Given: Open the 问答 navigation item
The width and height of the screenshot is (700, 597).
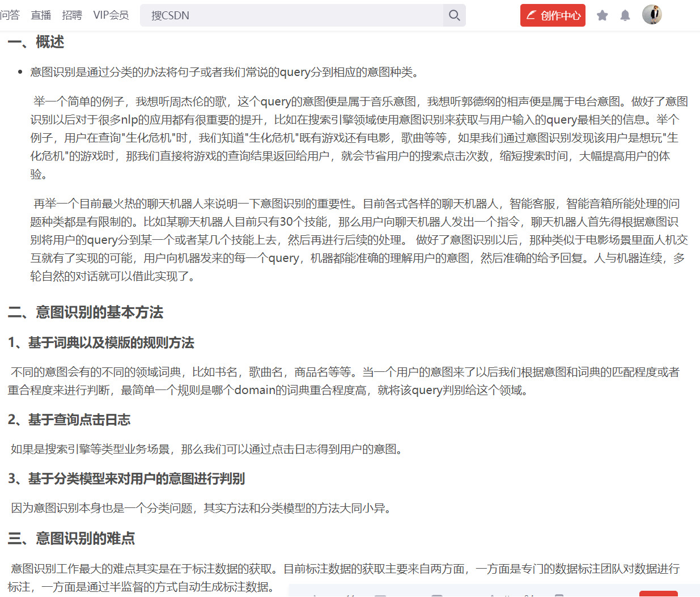Looking at the screenshot, I should point(10,15).
